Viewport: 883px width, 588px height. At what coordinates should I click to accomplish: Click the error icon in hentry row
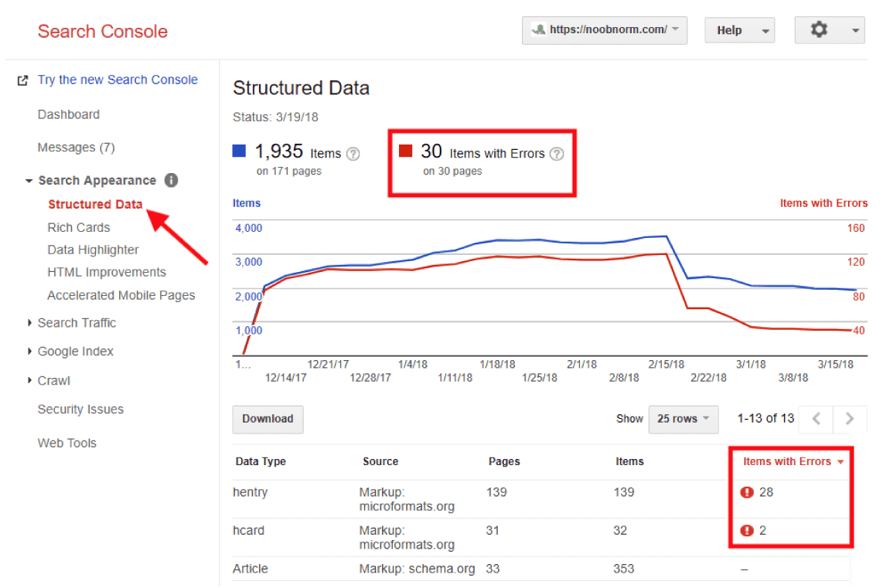[x=747, y=493]
